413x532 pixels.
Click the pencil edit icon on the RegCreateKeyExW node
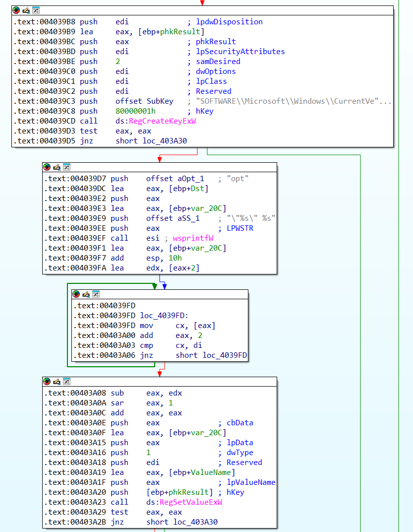[26, 10]
